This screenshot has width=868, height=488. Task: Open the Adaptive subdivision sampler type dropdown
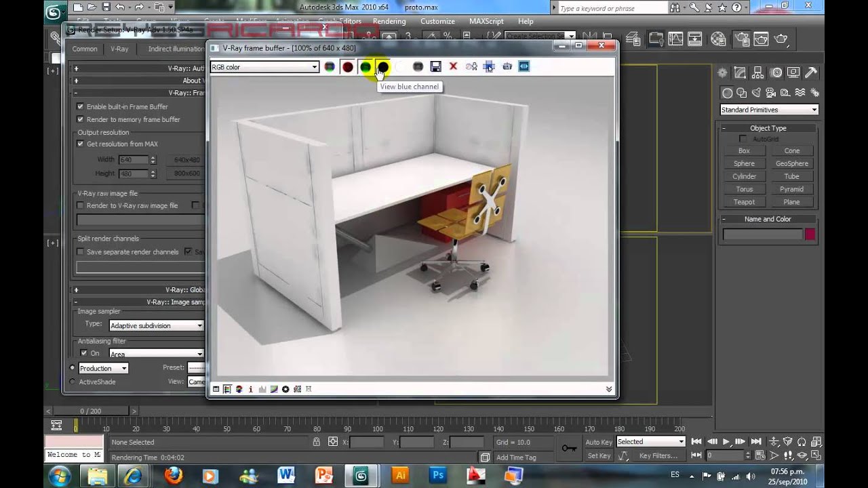click(157, 325)
